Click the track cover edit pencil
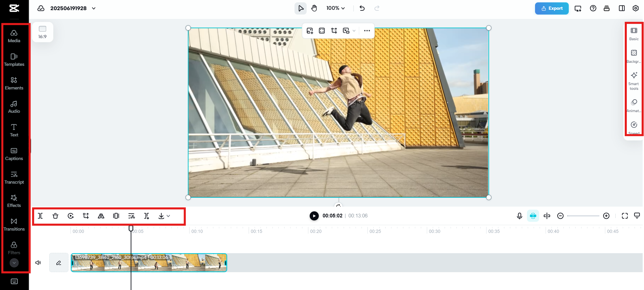This screenshot has width=644, height=290. pos(59,263)
